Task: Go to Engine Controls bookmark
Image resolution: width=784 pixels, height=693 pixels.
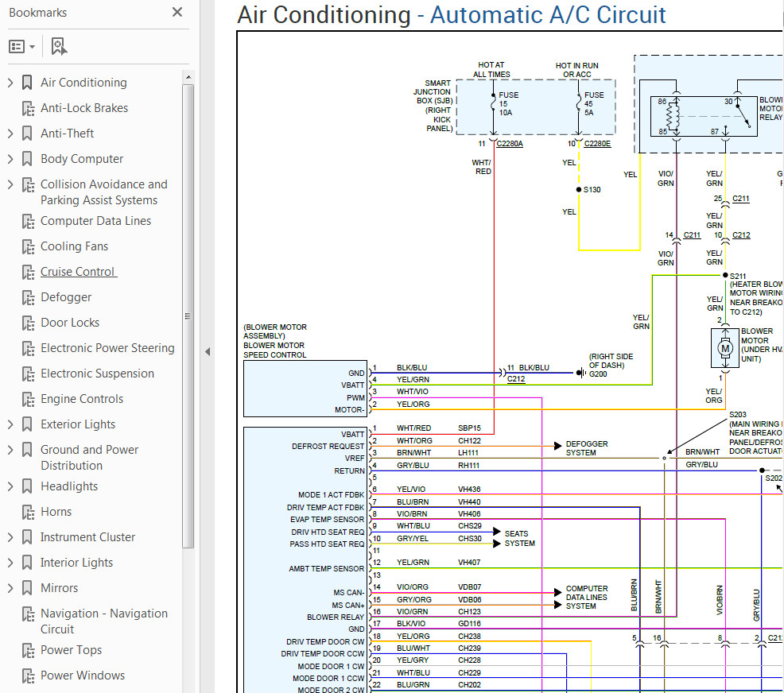Action: click(81, 399)
